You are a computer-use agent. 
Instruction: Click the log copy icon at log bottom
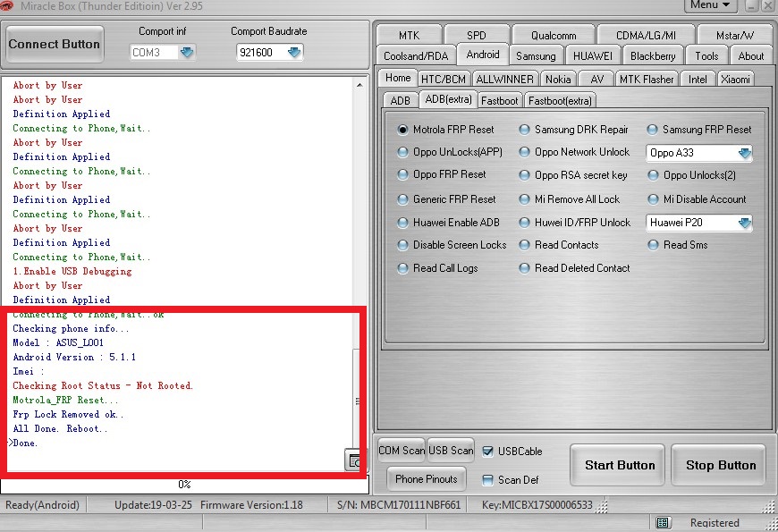tap(354, 461)
